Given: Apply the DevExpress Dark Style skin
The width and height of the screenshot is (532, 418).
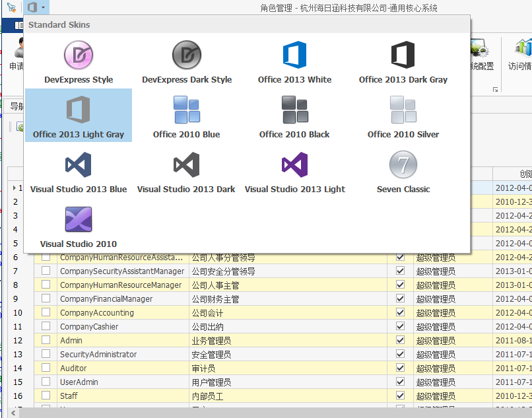Looking at the screenshot, I should [187, 61].
